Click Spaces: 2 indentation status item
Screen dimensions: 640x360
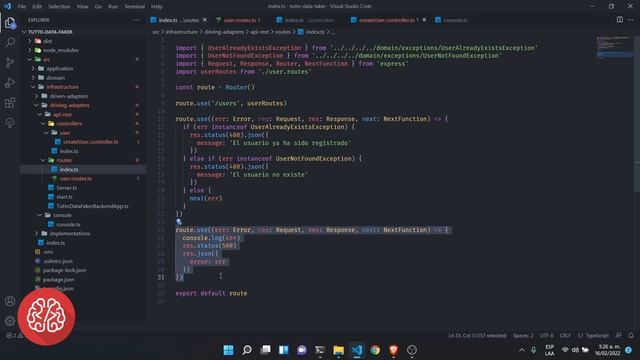(523, 336)
